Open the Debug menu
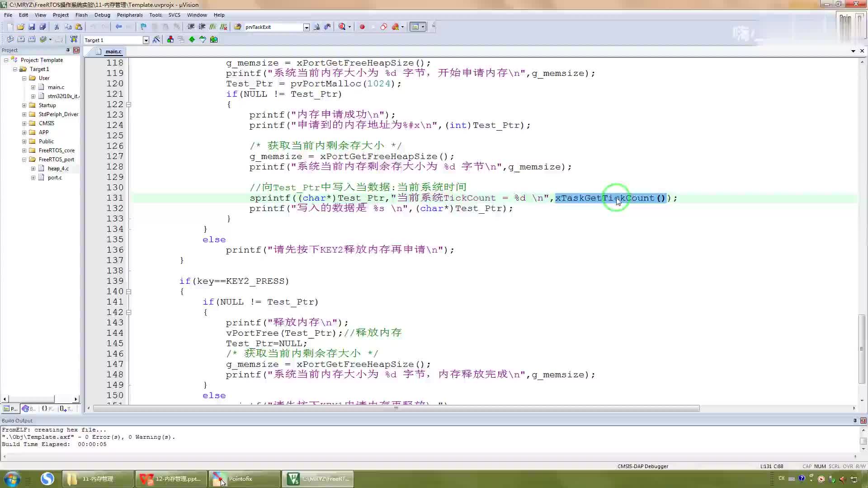The height and width of the screenshot is (488, 868). (x=102, y=15)
